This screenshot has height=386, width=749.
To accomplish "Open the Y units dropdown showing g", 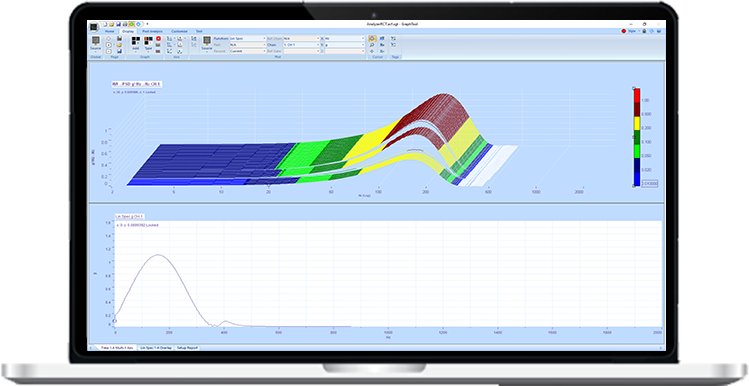I will pyautogui.click(x=344, y=45).
